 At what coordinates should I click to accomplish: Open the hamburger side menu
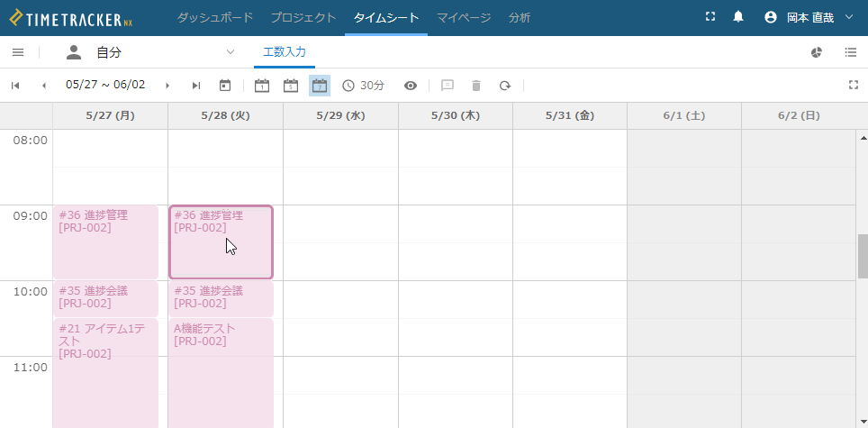pos(18,52)
